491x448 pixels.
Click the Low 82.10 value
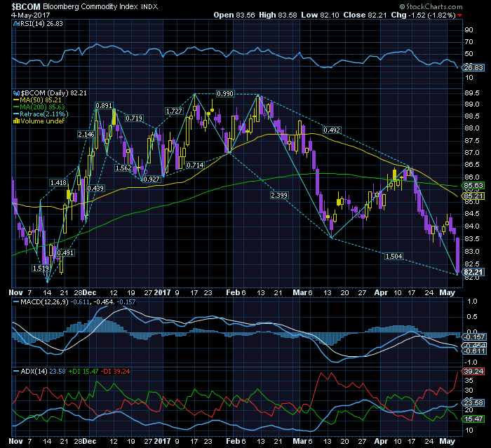(x=320, y=15)
